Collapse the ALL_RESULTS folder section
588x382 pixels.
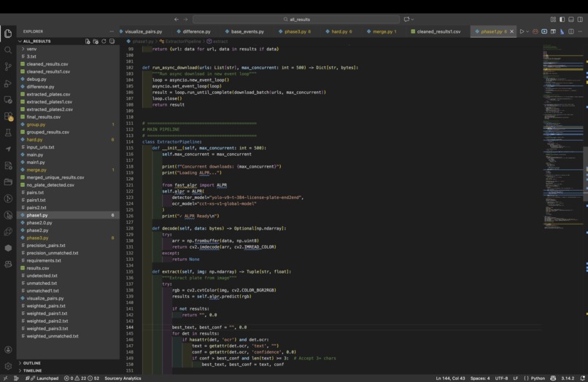36,42
